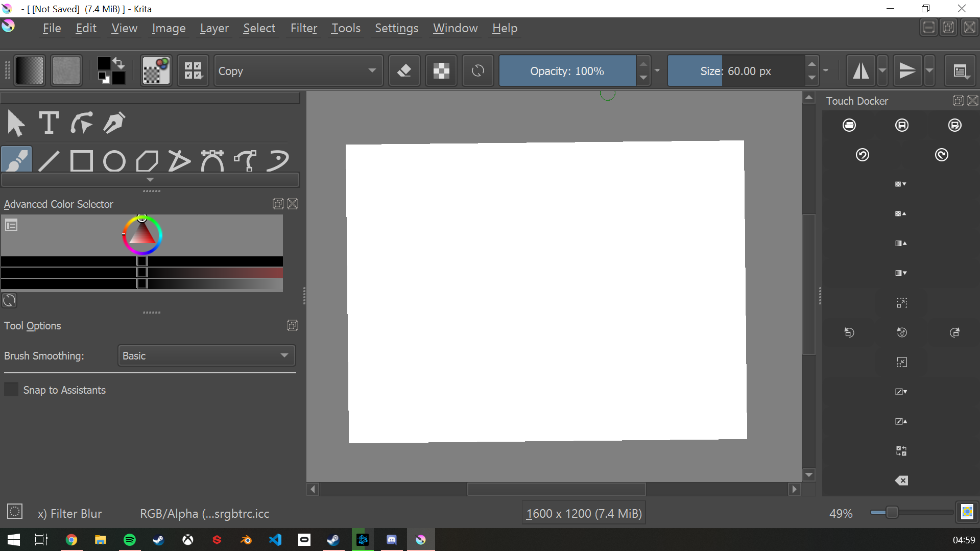
Task: Select the Freehand Brush tool
Action: (15, 160)
